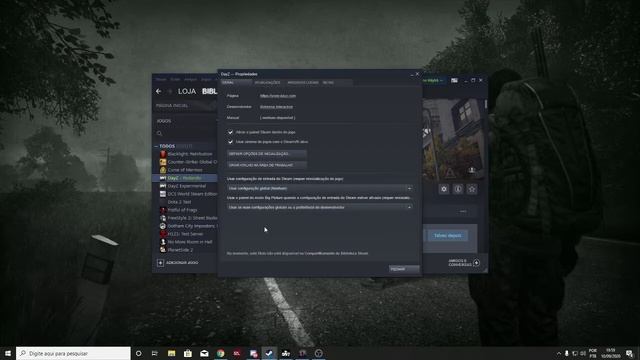Click Talvez depois button in Steam

448,236
